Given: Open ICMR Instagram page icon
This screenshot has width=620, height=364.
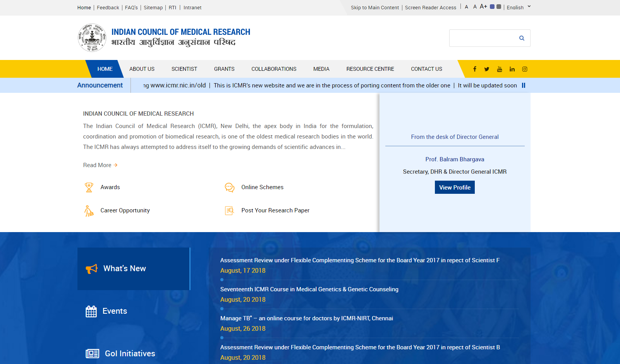Looking at the screenshot, I should [x=525, y=69].
